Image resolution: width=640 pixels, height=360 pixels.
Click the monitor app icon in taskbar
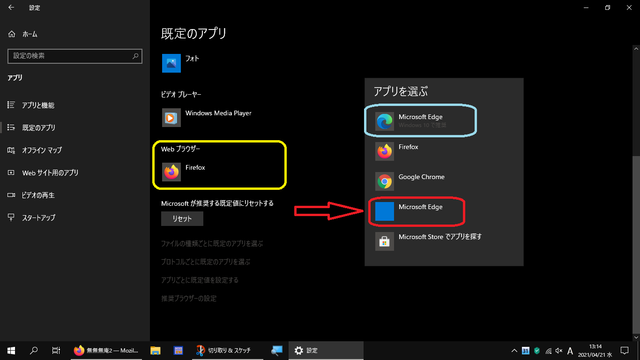276,351
